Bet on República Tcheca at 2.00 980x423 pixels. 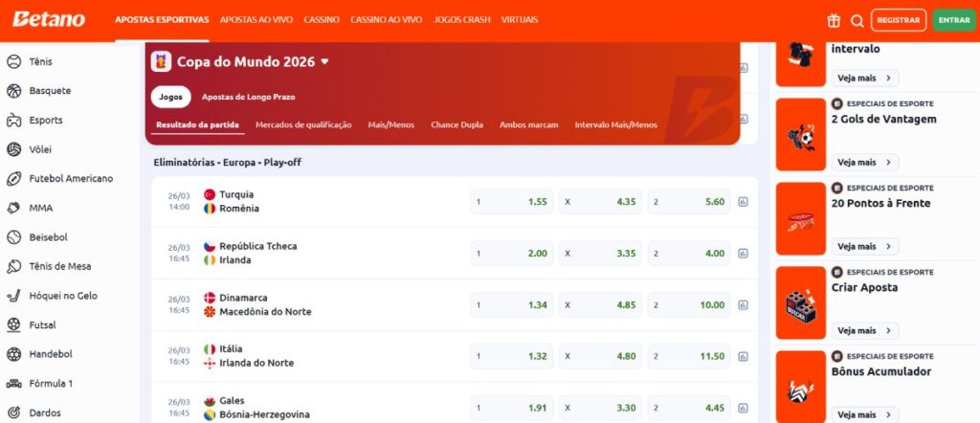tap(512, 254)
